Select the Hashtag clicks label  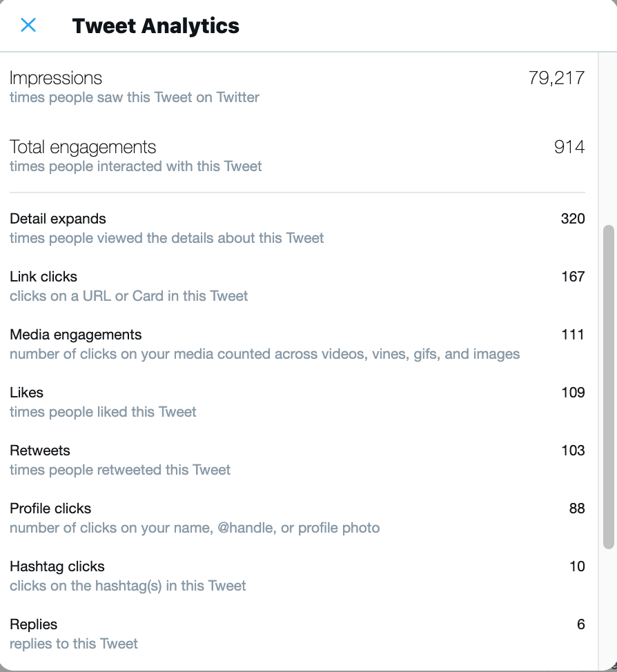[x=57, y=566]
